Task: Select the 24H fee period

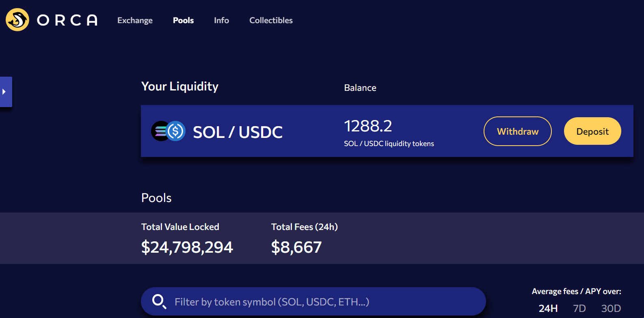Action: [x=548, y=309]
